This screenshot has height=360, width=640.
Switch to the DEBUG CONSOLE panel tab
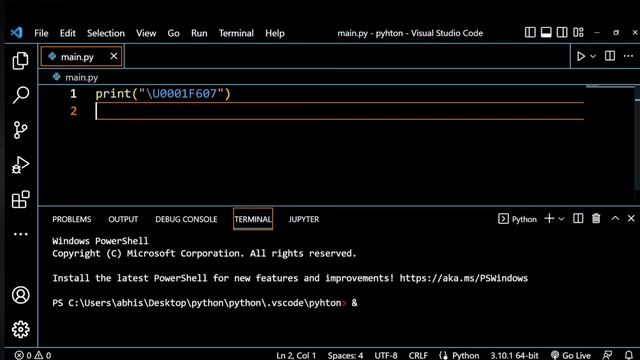[x=186, y=219]
